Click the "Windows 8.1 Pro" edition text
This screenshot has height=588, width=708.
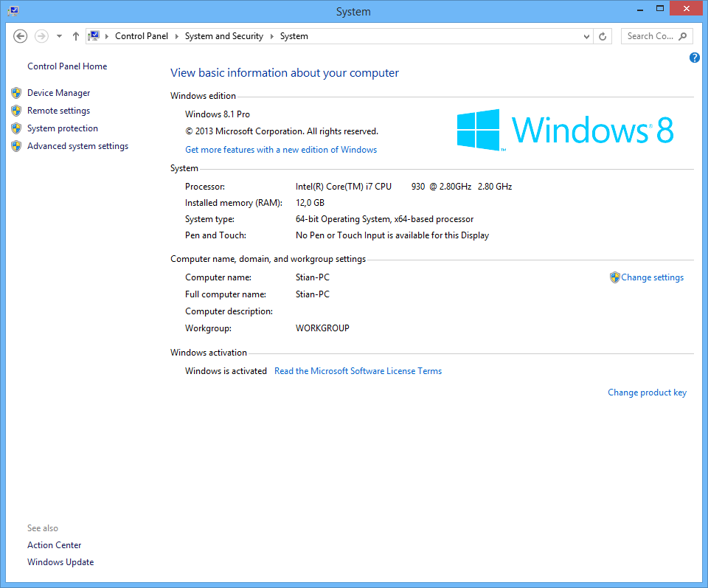[x=217, y=114]
